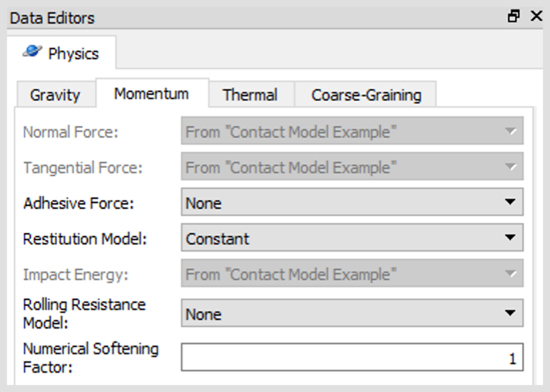Click the Rolling Resistance Model dropdown arrow
This screenshot has height=392, width=550.
pos(510,313)
